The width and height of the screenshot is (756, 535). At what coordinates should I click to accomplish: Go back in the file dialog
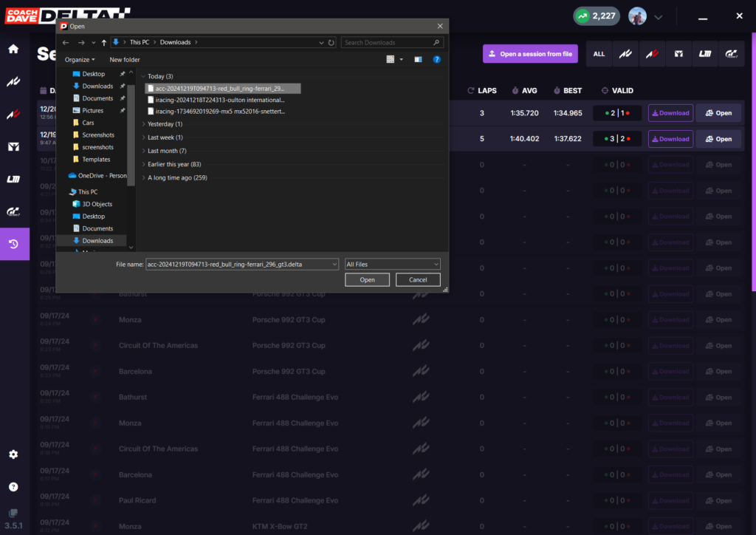[x=66, y=42]
